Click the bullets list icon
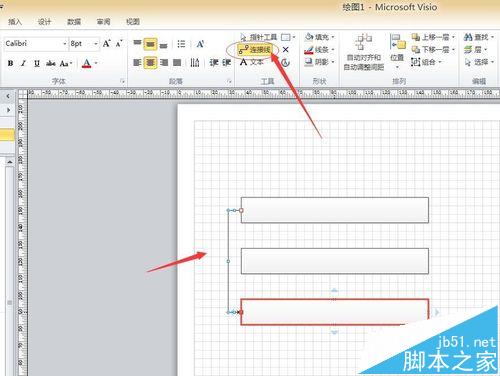Viewport: 500px width, 376px height. [181, 44]
